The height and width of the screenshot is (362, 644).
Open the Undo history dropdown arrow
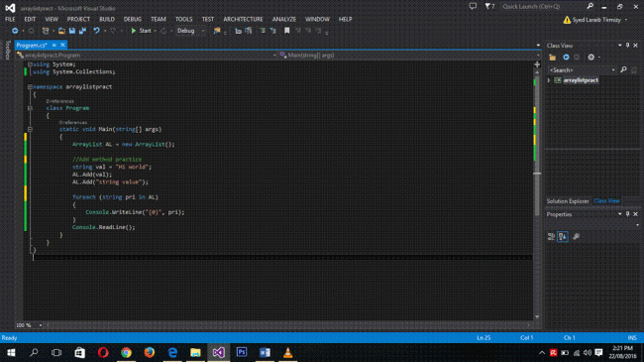105,31
